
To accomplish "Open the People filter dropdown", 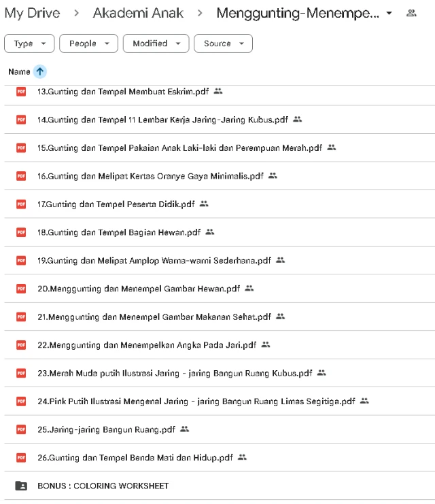I will coord(88,43).
